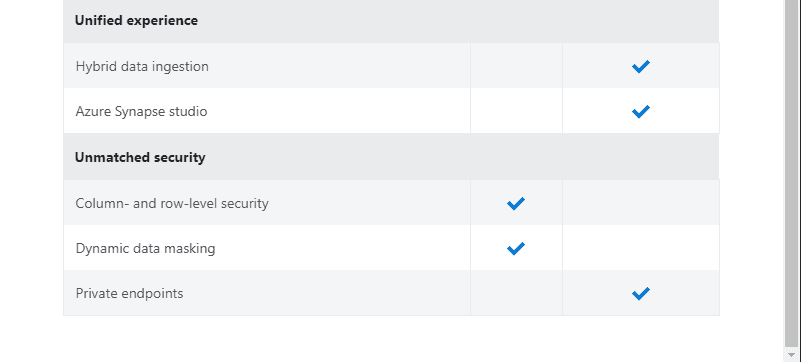The image size is (801, 362).
Task: Click the empty cell beside Hybrid data ingestion
Action: 516,66
